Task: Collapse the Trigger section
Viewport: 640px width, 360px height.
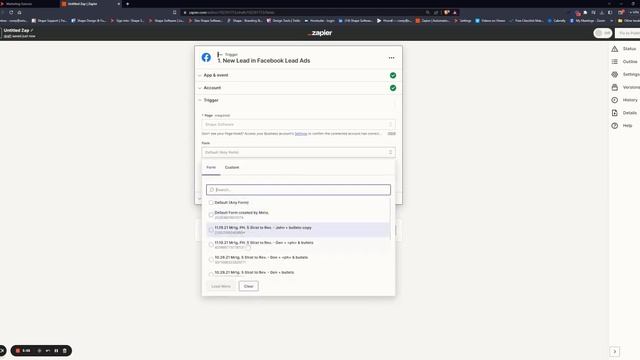Action: pyautogui.click(x=298, y=100)
